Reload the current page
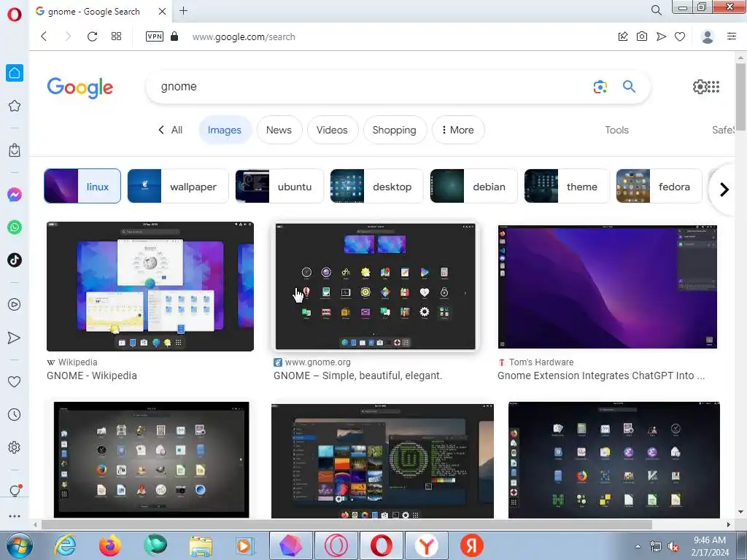Viewport: 747px width, 560px height. click(x=92, y=36)
